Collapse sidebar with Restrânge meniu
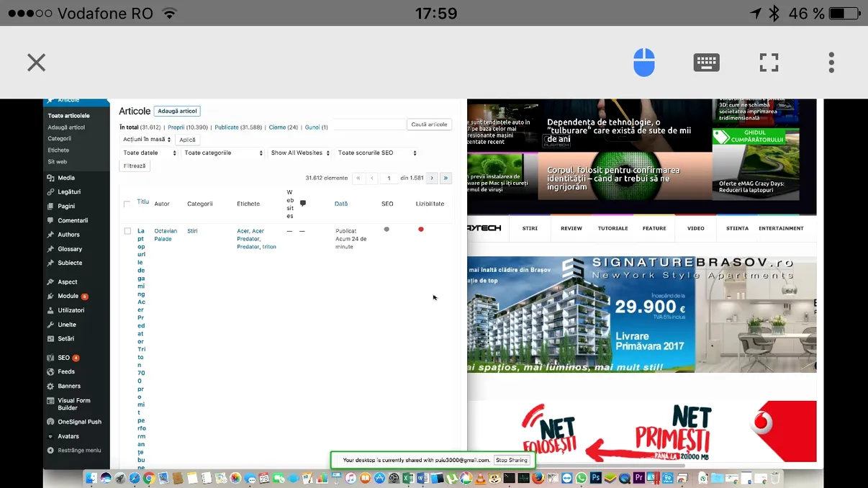This screenshot has width=868, height=488. [74, 451]
